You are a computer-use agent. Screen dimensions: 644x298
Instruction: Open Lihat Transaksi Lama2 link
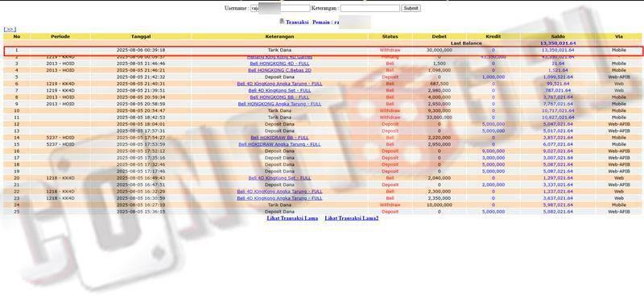pyautogui.click(x=352, y=218)
